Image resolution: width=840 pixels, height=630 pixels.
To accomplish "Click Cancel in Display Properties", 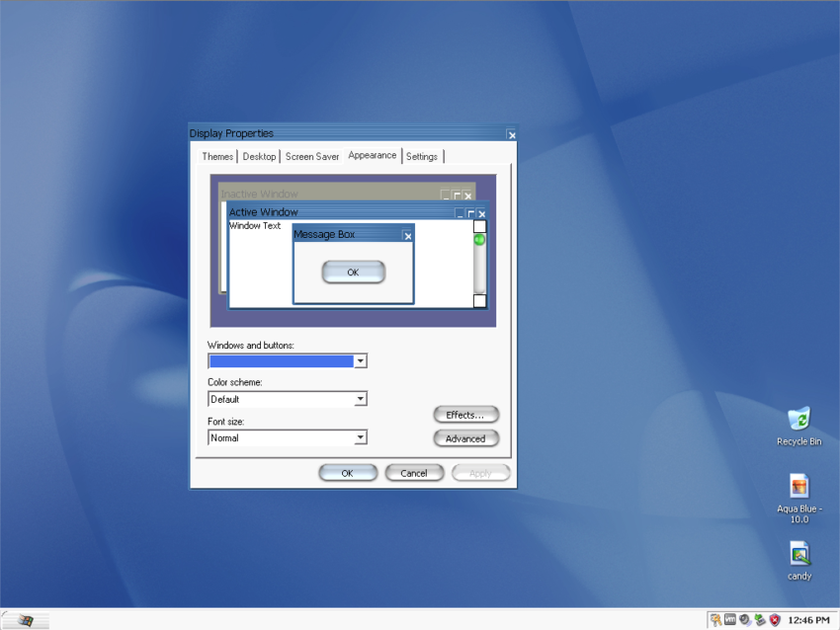I will (414, 473).
